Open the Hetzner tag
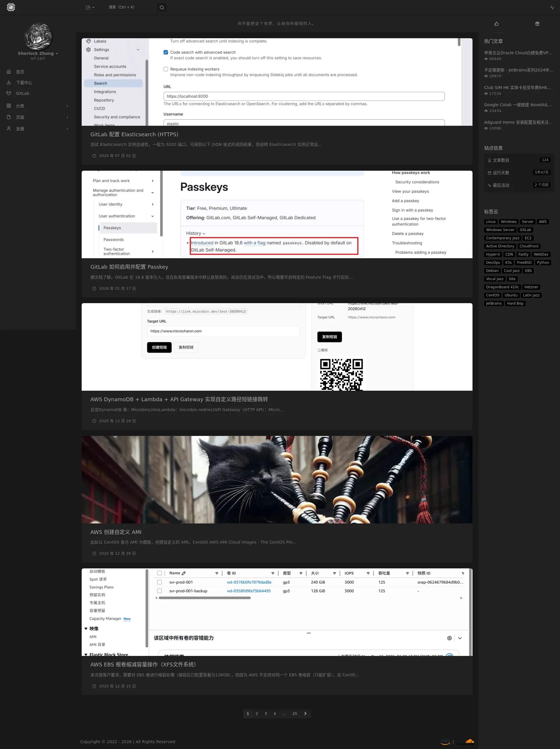 [x=531, y=287]
